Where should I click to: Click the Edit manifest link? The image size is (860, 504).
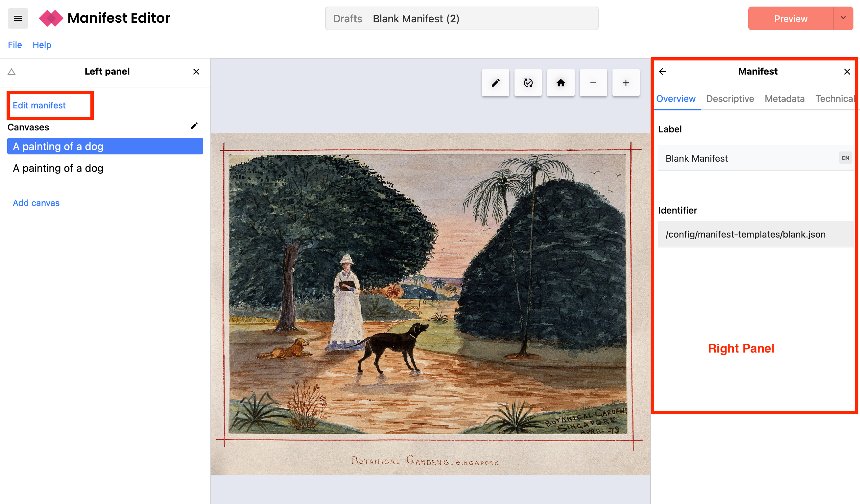pyautogui.click(x=39, y=105)
